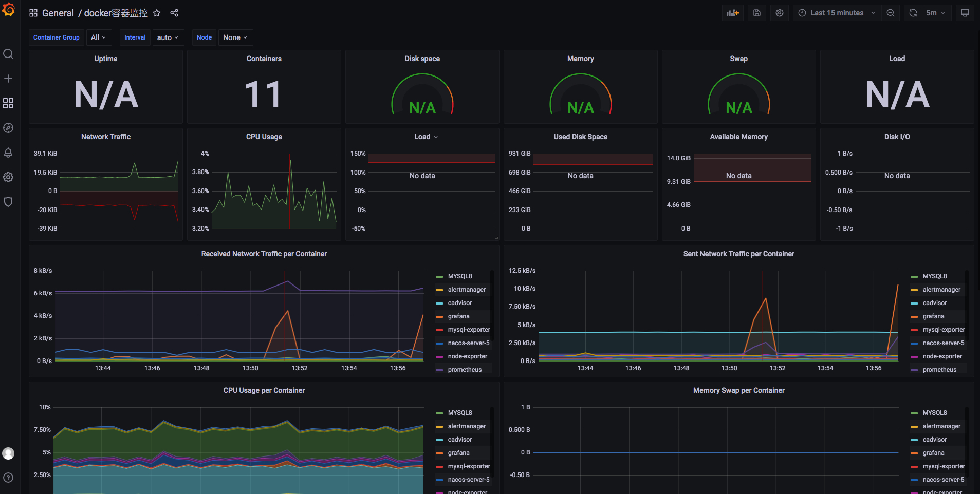Open the 5m refresh interval dropdown
Screen dimensions: 980x494
936,13
